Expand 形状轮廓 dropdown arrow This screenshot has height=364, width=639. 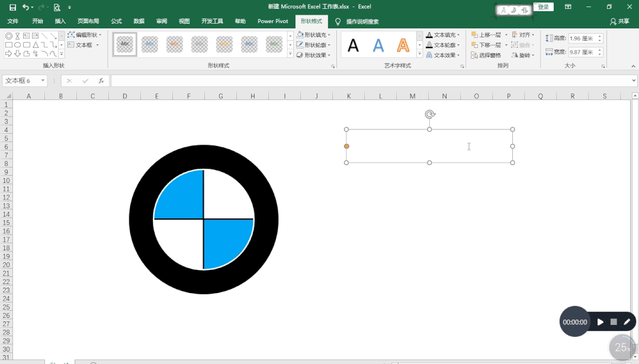(329, 45)
